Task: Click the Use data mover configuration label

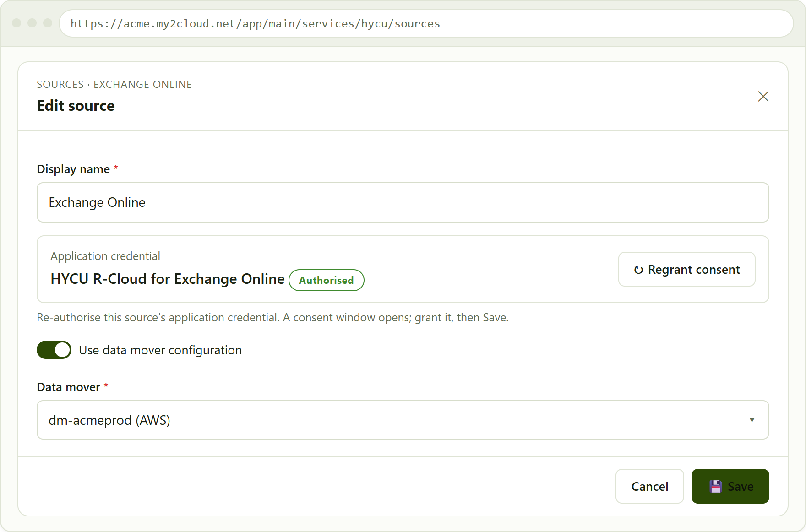Action: click(x=160, y=350)
